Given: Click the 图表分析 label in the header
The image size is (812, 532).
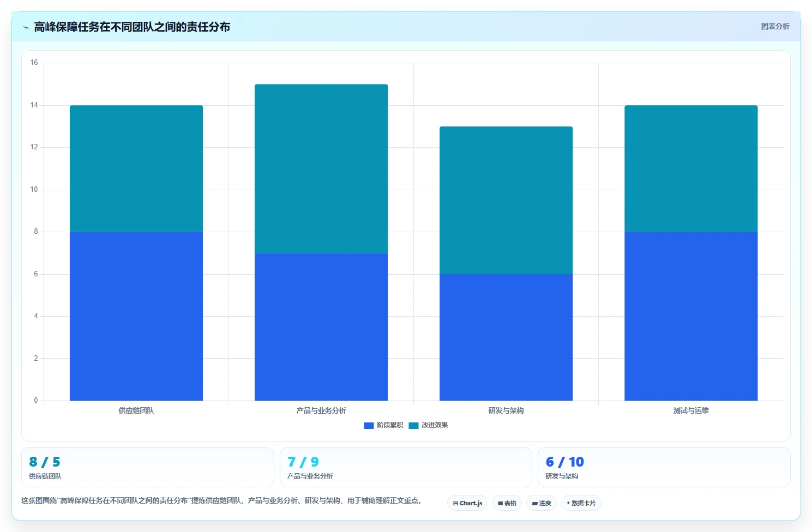Looking at the screenshot, I should click(x=775, y=26).
